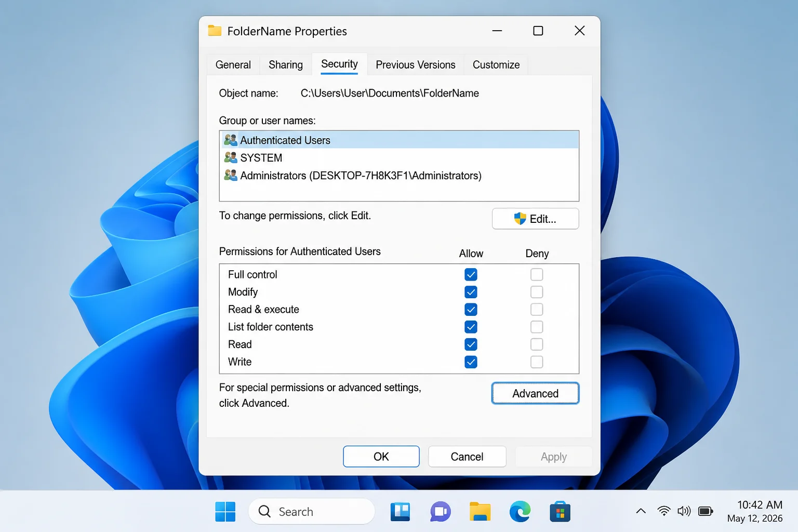
Task: Open Advanced security settings
Action: tap(536, 393)
